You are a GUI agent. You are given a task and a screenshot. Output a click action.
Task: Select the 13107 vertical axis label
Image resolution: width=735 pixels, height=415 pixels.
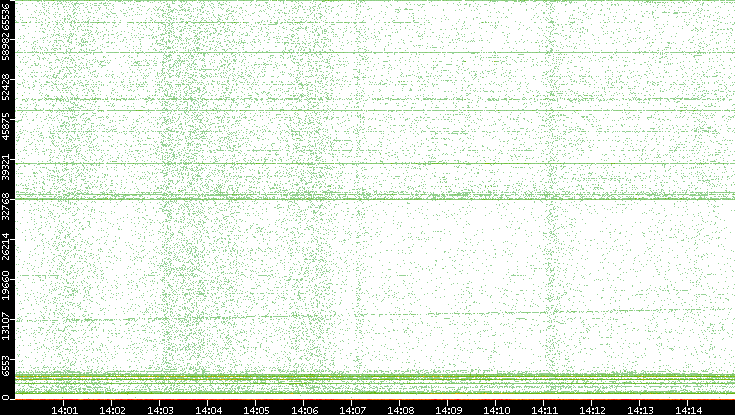pos(5,326)
